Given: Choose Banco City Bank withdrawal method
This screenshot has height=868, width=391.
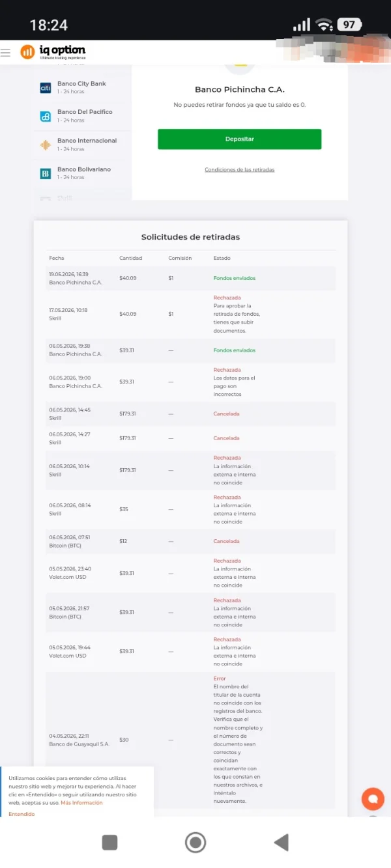Looking at the screenshot, I should click(x=83, y=88).
